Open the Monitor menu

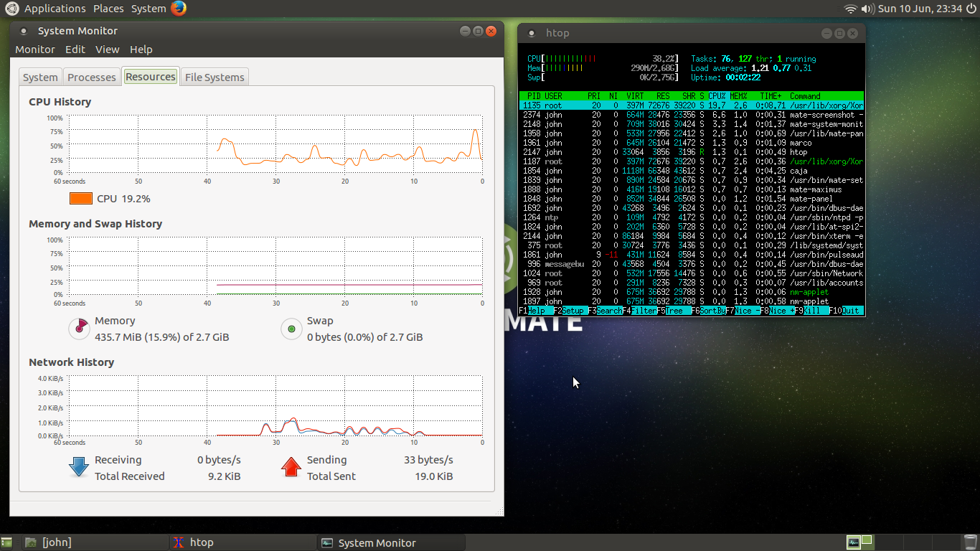point(35,50)
